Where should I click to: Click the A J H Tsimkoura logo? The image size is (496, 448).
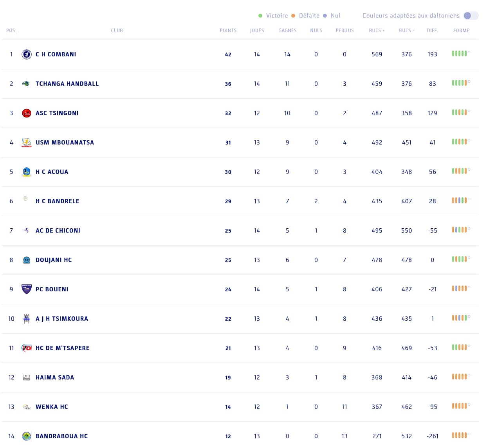coord(27,319)
